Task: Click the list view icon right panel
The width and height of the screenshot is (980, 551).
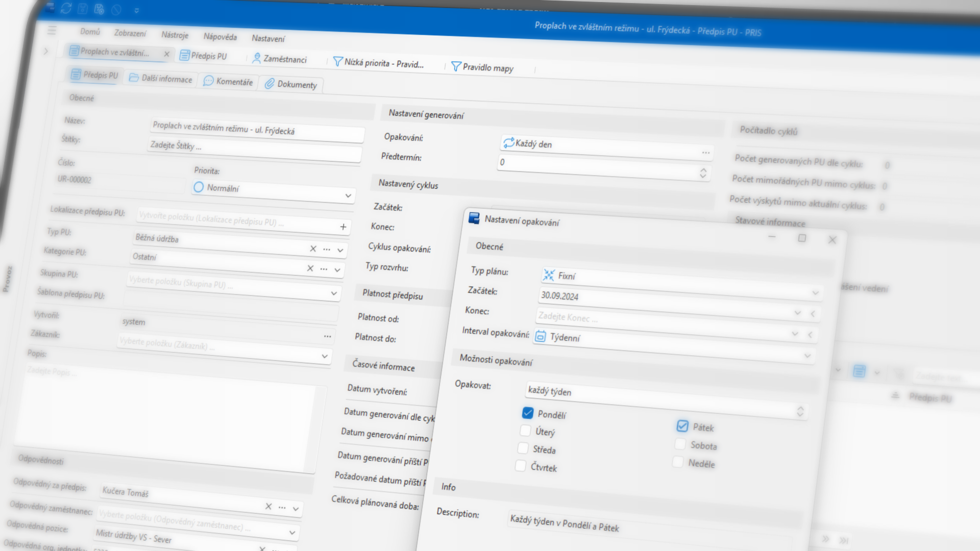Action: pos(859,371)
